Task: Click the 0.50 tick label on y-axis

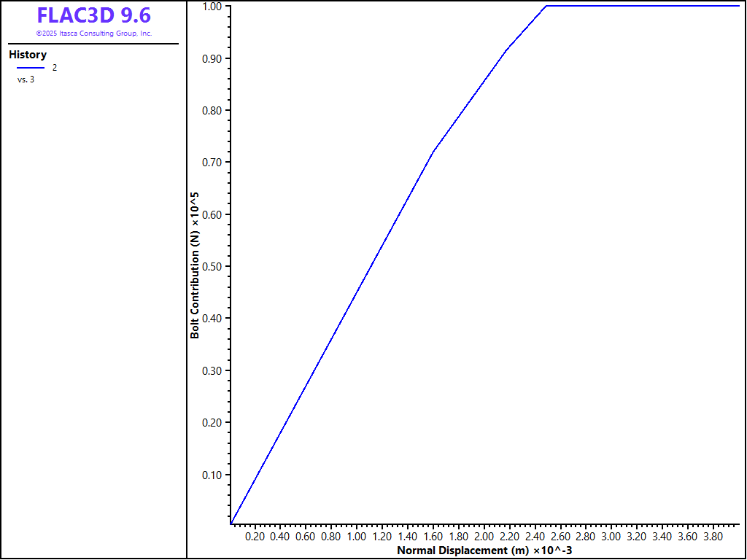Action: 211,266
